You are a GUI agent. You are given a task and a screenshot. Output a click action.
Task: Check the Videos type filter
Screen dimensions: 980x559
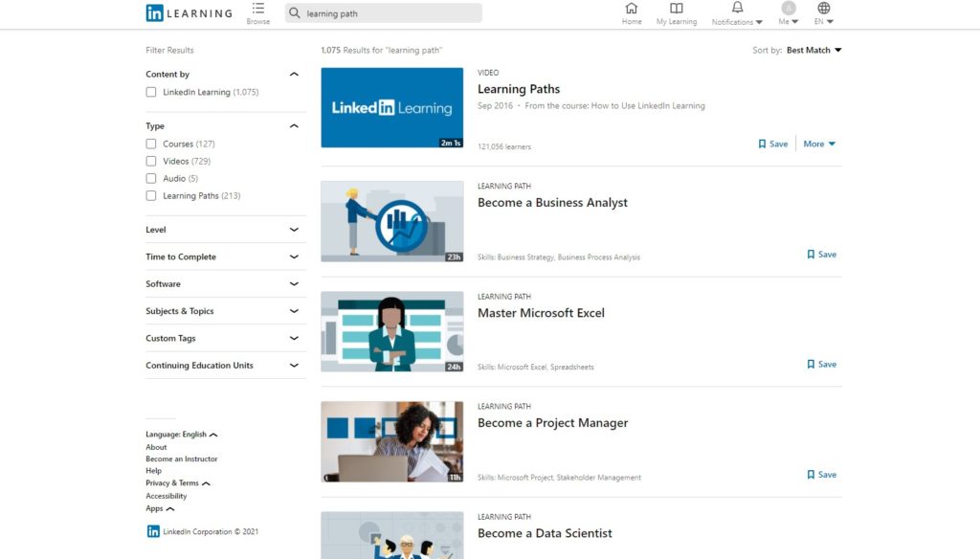(x=151, y=162)
